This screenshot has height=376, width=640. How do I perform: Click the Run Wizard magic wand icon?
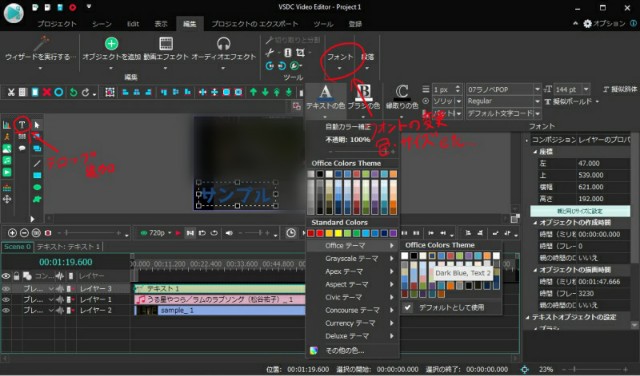(x=41, y=43)
